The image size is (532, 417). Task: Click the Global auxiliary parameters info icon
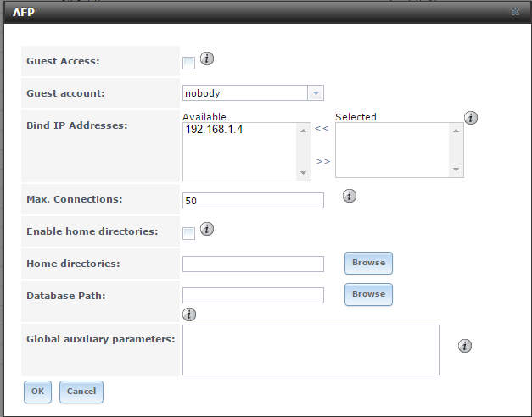[465, 346]
